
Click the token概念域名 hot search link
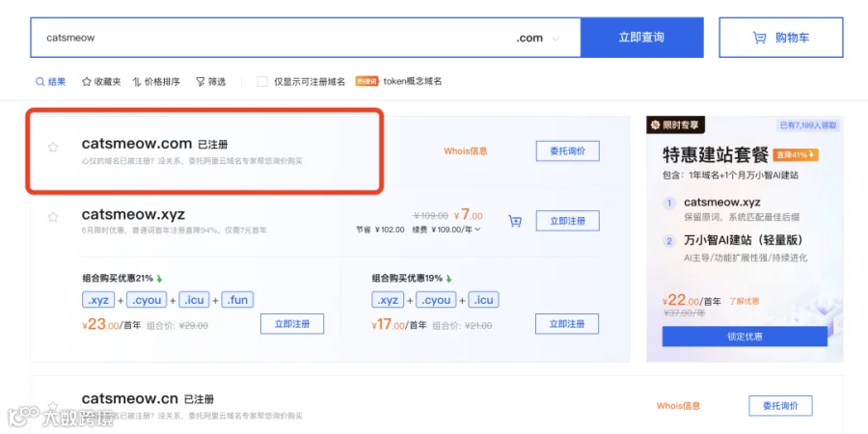[413, 81]
